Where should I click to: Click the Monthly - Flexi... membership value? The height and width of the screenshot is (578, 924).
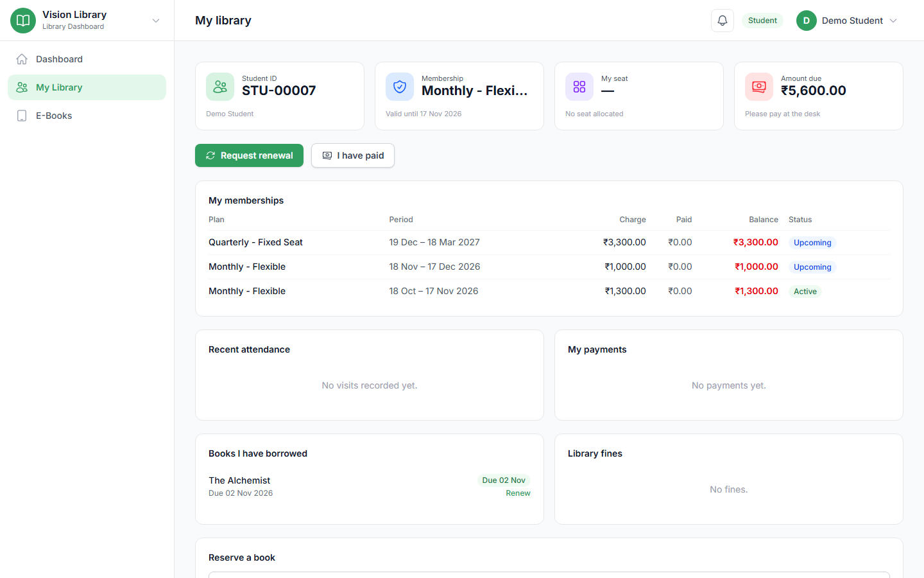tap(475, 91)
